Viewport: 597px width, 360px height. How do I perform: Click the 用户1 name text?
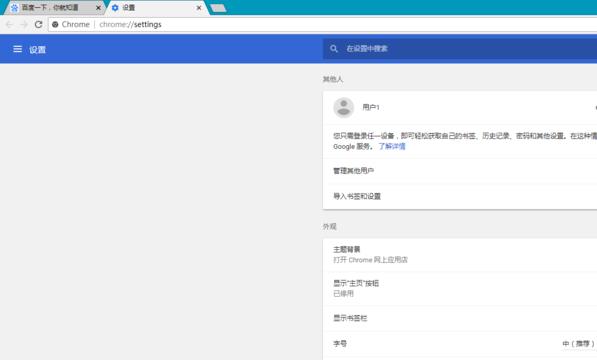click(371, 107)
